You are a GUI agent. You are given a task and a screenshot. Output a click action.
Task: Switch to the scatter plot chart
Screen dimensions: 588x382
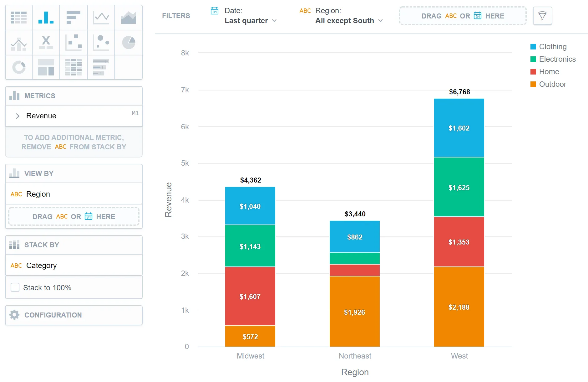(x=73, y=43)
